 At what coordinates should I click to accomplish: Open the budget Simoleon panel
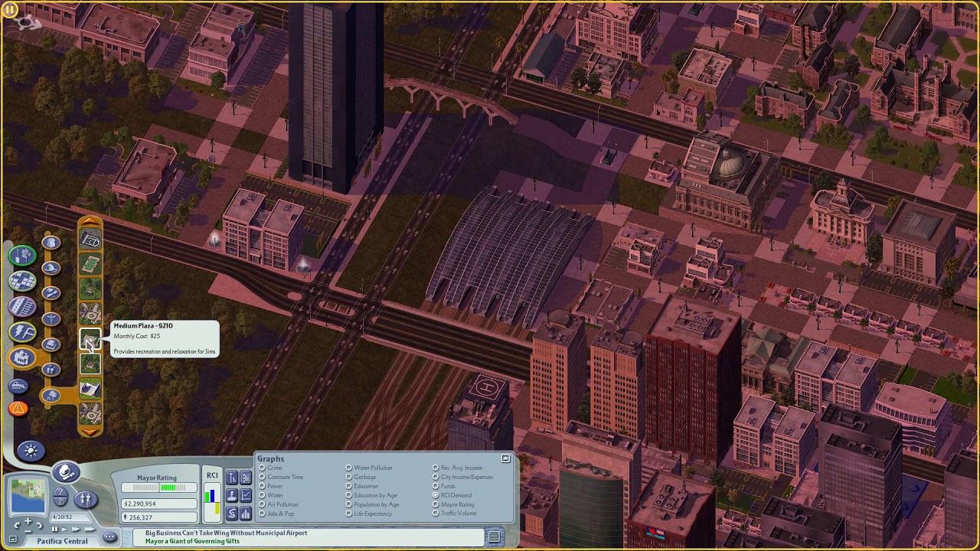(x=232, y=514)
